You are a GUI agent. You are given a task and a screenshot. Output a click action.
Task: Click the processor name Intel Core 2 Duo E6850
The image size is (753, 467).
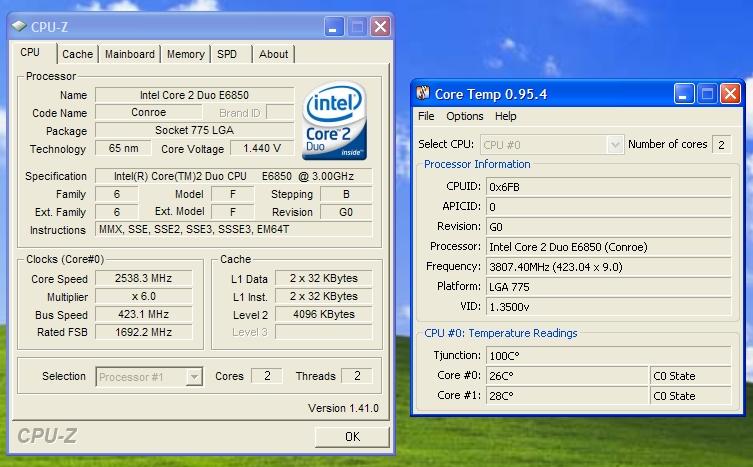[x=194, y=95]
